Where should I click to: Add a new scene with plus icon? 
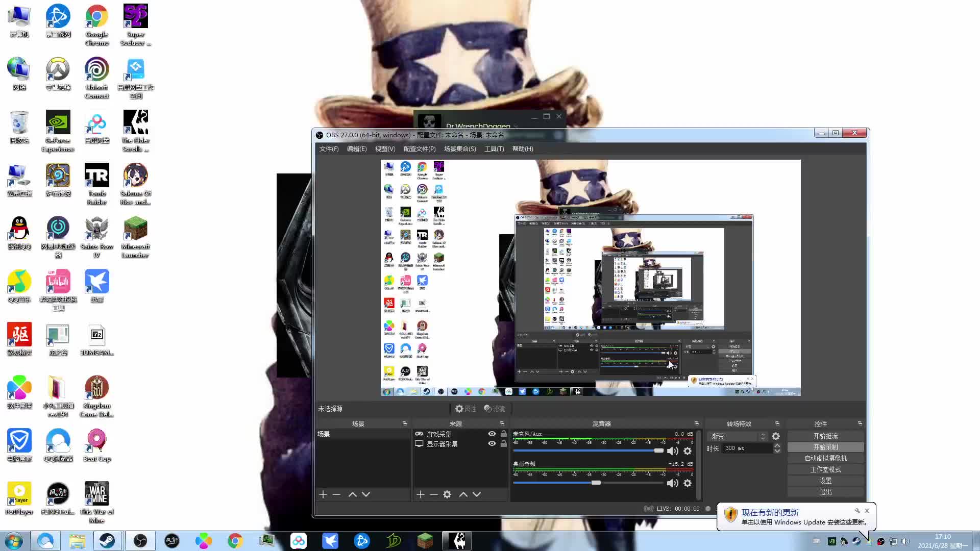[323, 494]
